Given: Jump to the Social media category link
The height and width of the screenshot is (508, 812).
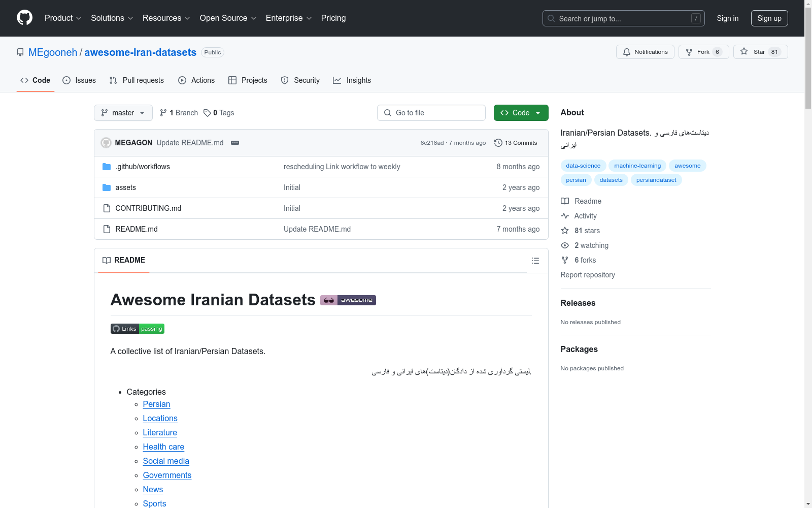Looking at the screenshot, I should (166, 461).
